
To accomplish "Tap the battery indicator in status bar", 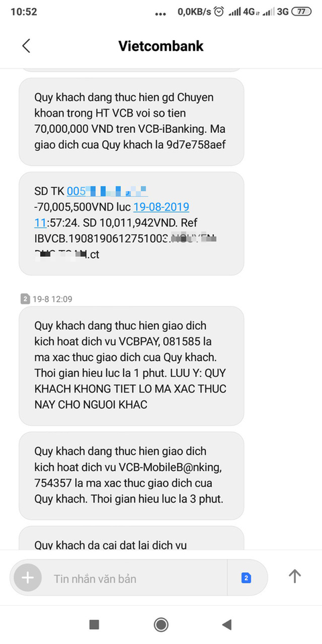I will click(301, 11).
